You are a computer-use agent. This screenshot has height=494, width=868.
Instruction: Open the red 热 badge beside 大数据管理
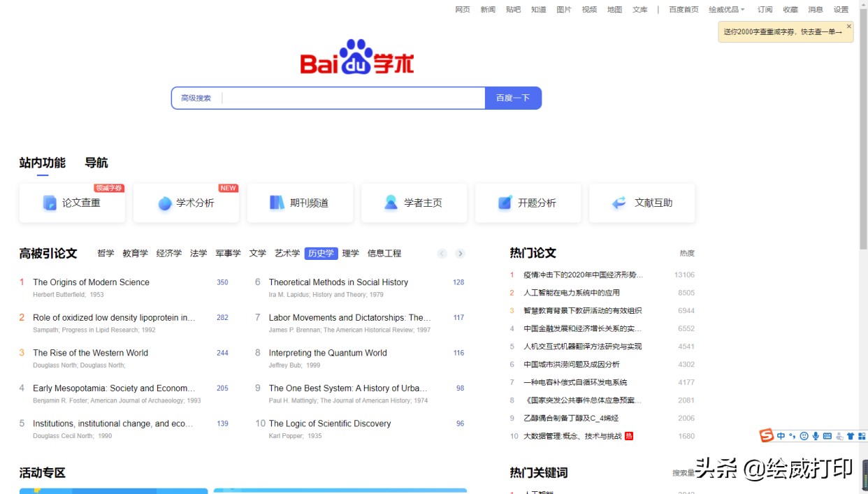tap(629, 436)
